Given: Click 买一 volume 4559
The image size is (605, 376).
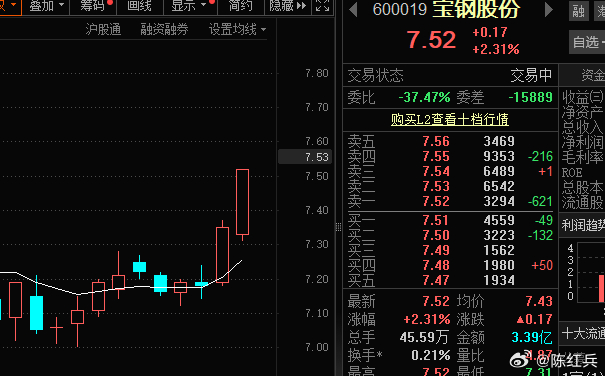Looking at the screenshot, I should point(499,220).
